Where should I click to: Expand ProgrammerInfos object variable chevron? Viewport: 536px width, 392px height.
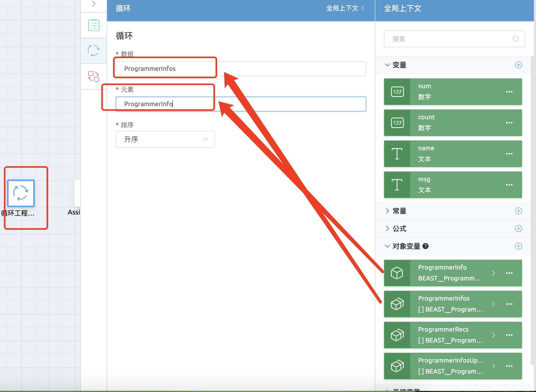point(493,304)
